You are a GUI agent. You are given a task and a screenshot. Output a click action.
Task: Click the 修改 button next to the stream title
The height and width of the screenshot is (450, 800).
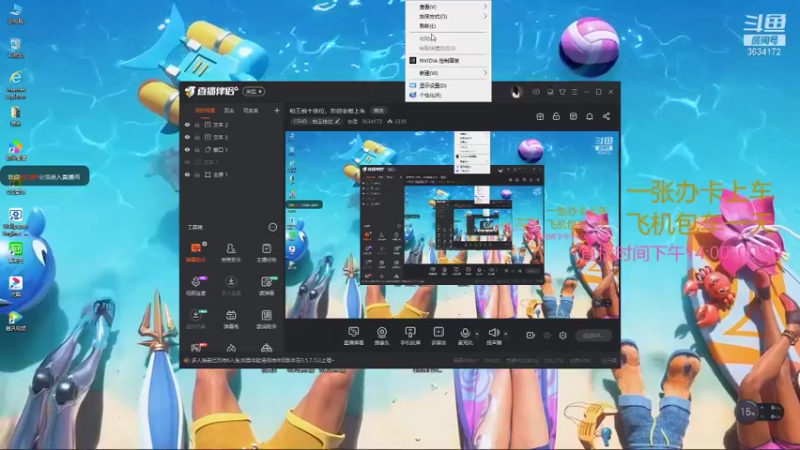(379, 111)
